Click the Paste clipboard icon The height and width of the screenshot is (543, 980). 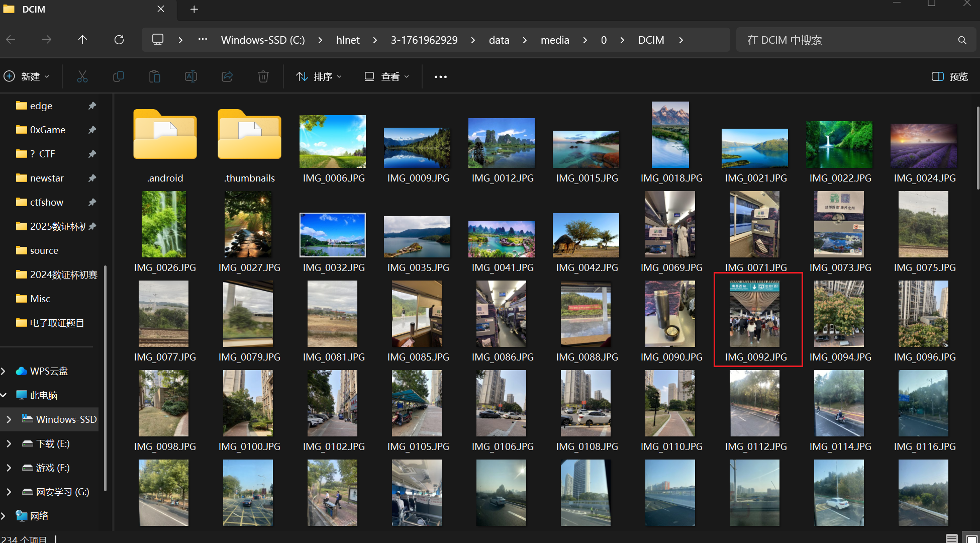pyautogui.click(x=155, y=76)
